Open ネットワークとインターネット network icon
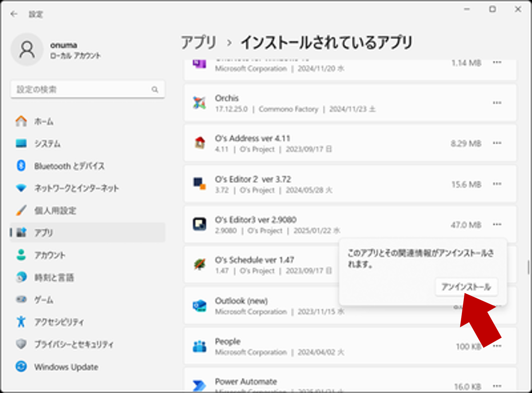 [21, 188]
